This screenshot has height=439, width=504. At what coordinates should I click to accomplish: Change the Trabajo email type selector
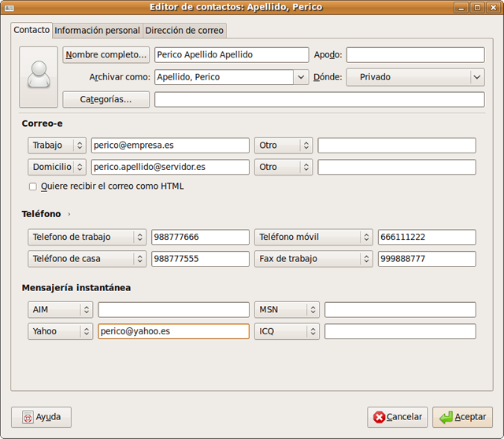[x=57, y=146]
